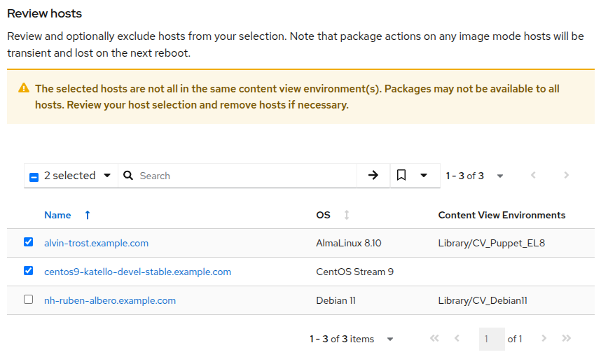Toggle the bulk select checkbox
Image resolution: width=601 pixels, height=364 pixels.
click(x=34, y=177)
